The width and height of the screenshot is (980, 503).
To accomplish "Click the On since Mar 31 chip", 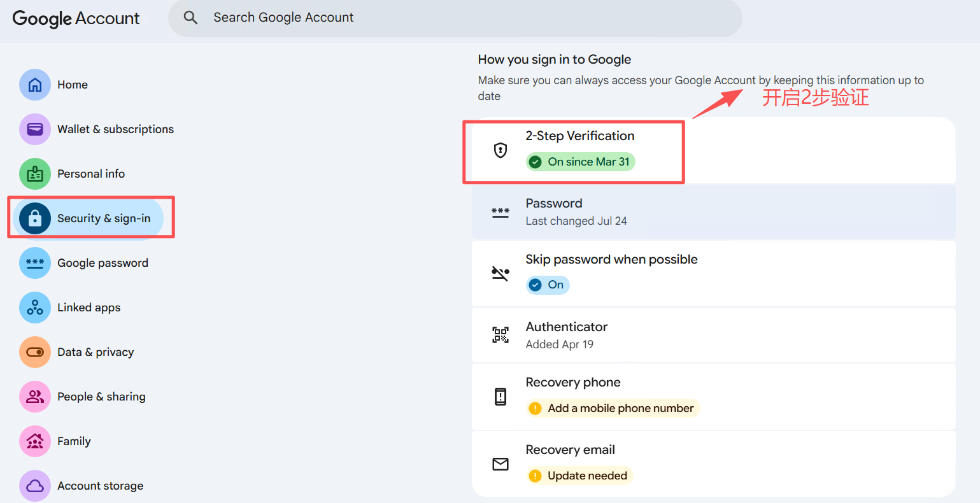I will tap(581, 162).
